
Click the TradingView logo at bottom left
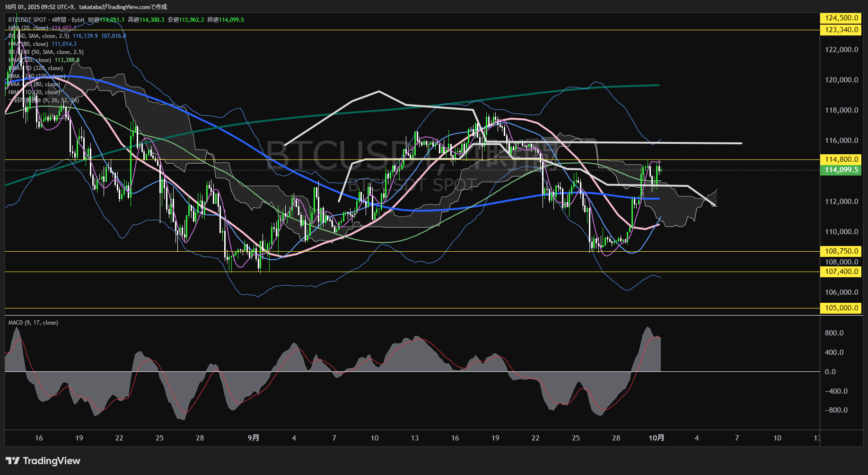tap(43, 461)
